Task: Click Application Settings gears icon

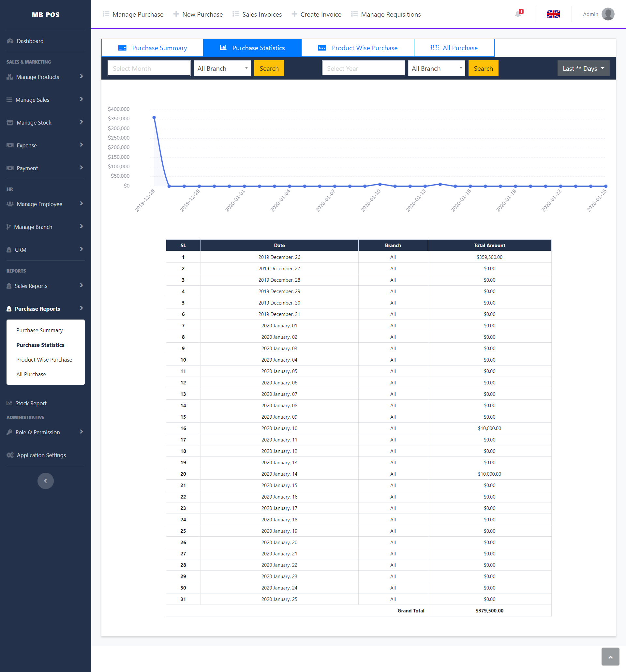Action: (x=10, y=455)
